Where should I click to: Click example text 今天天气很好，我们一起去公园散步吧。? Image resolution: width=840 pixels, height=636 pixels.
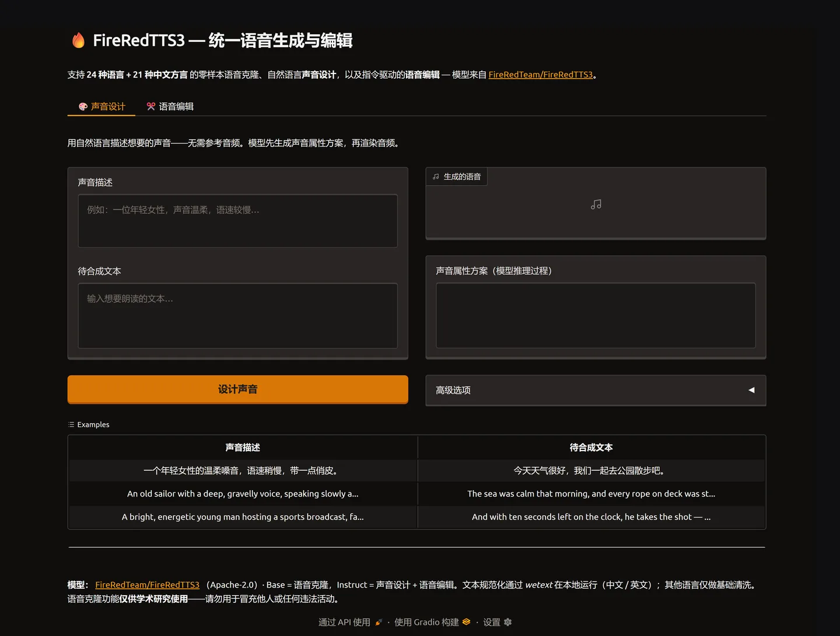pyautogui.click(x=591, y=470)
